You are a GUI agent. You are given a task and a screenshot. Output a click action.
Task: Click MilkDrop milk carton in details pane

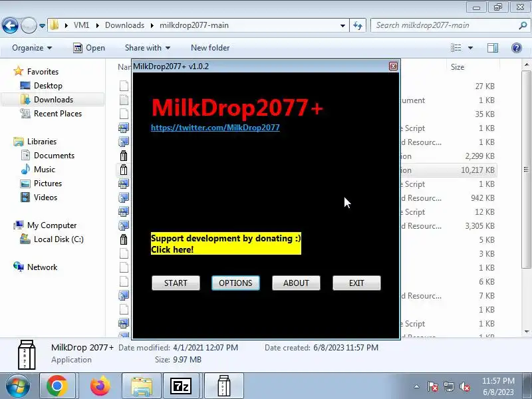(27, 354)
